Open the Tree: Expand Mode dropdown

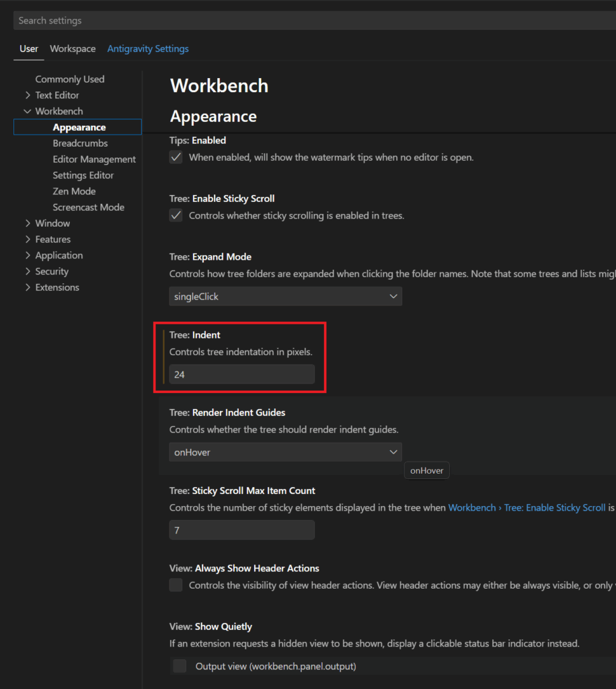pyautogui.click(x=285, y=297)
